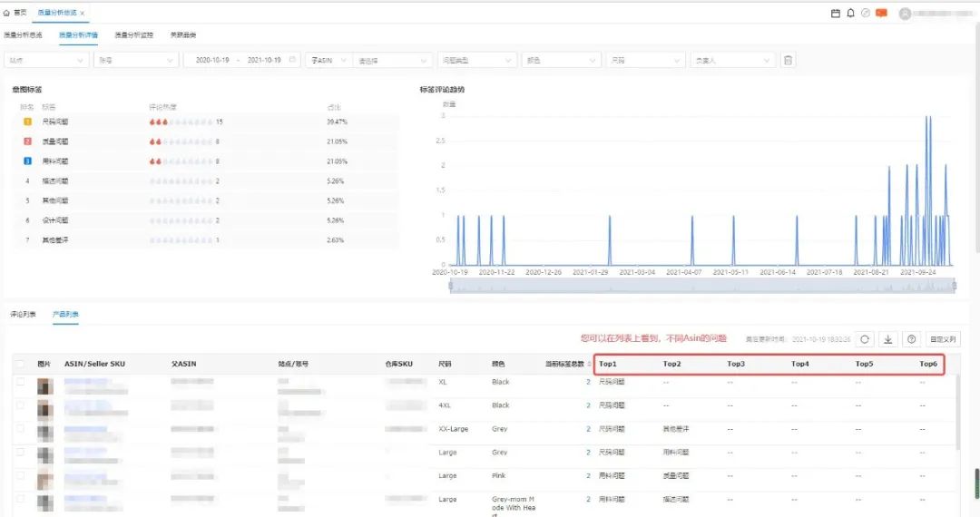Switch to the 评论列表 tab
This screenshot has height=517, width=980.
(23, 315)
